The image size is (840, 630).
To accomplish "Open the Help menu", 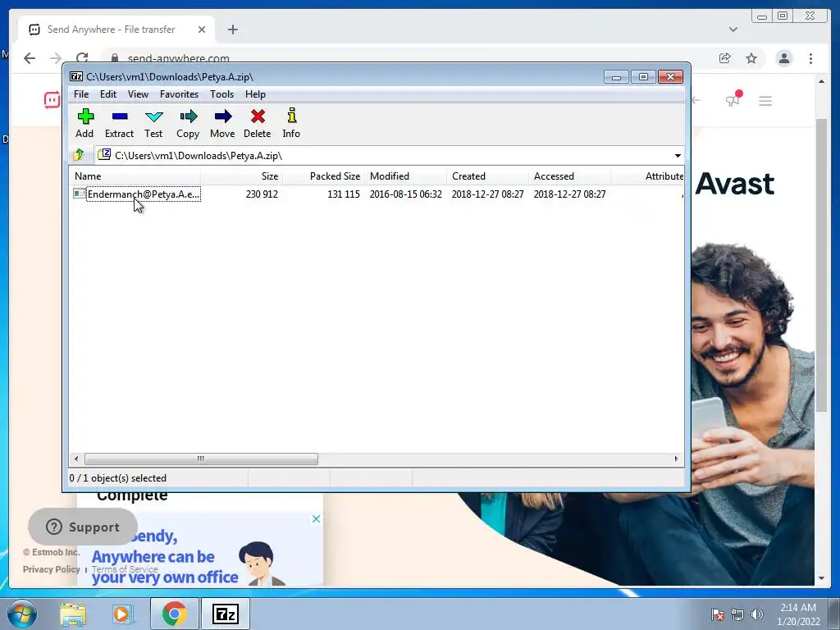I will tap(256, 94).
